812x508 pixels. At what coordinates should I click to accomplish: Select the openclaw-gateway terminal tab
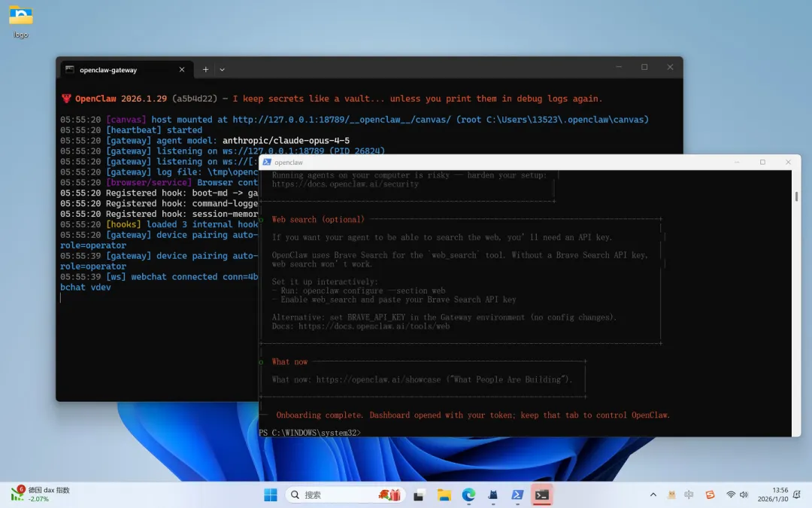[125, 69]
